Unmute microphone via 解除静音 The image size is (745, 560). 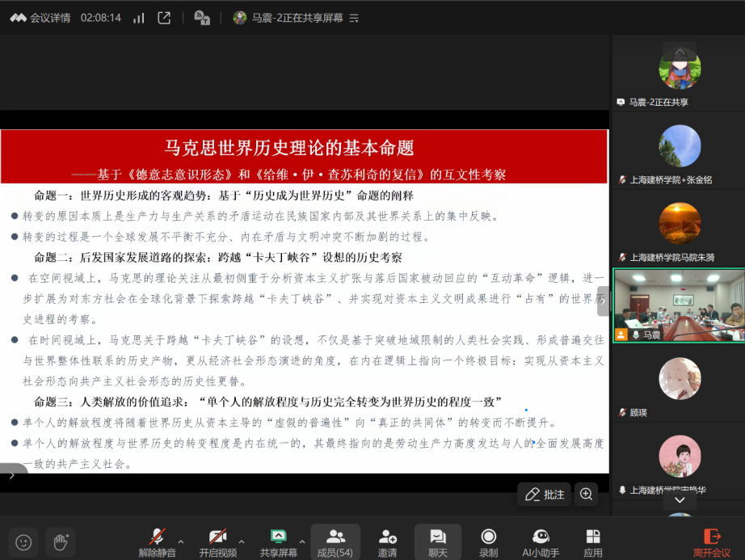[x=157, y=541]
